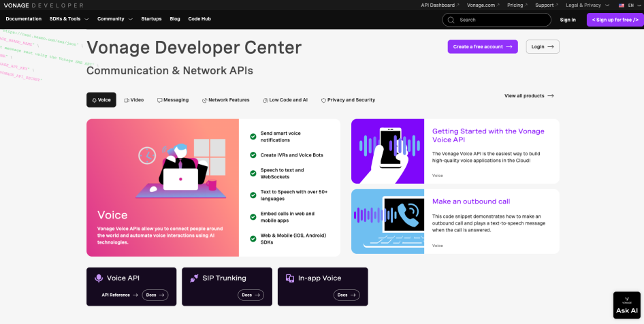The width and height of the screenshot is (644, 324).
Task: Click the Low Code and AI tab icon
Action: tap(265, 100)
